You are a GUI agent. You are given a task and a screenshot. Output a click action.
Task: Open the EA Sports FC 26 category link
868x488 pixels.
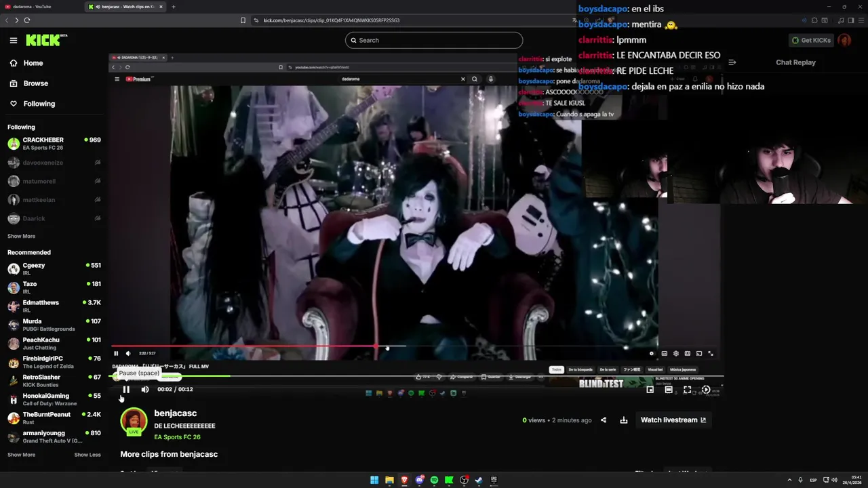coord(177,437)
